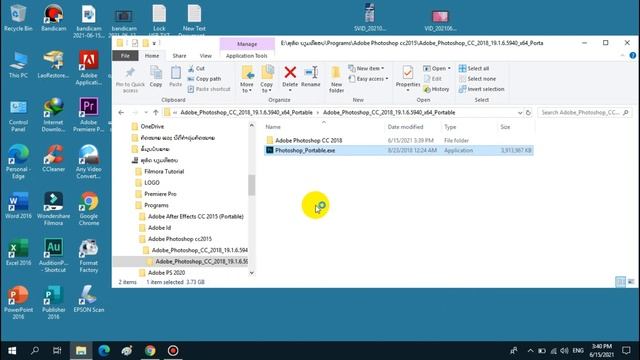This screenshot has width=640, height=360.
Task: Select Adobe Id folder in tree
Action: (x=159, y=228)
